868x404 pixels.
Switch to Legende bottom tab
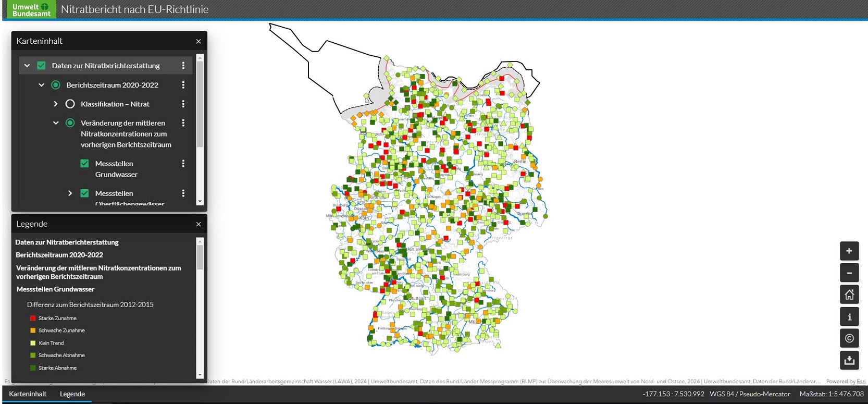[72, 394]
